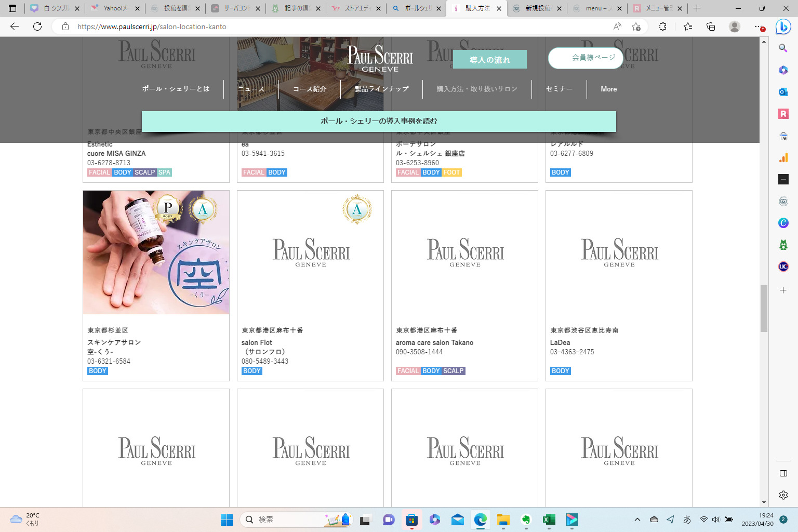The height and width of the screenshot is (532, 798).
Task: Open Excel from the taskbar
Action: (x=549, y=520)
